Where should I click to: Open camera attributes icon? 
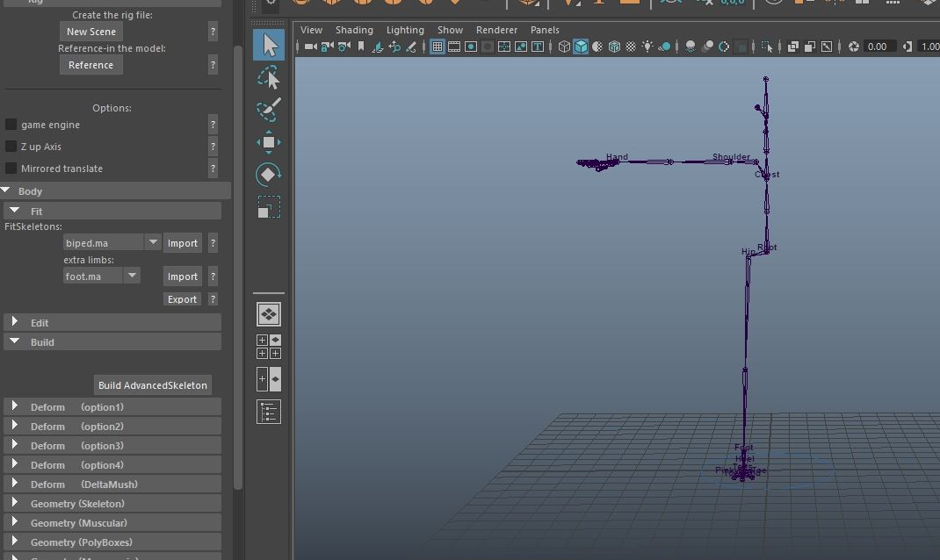tap(344, 47)
